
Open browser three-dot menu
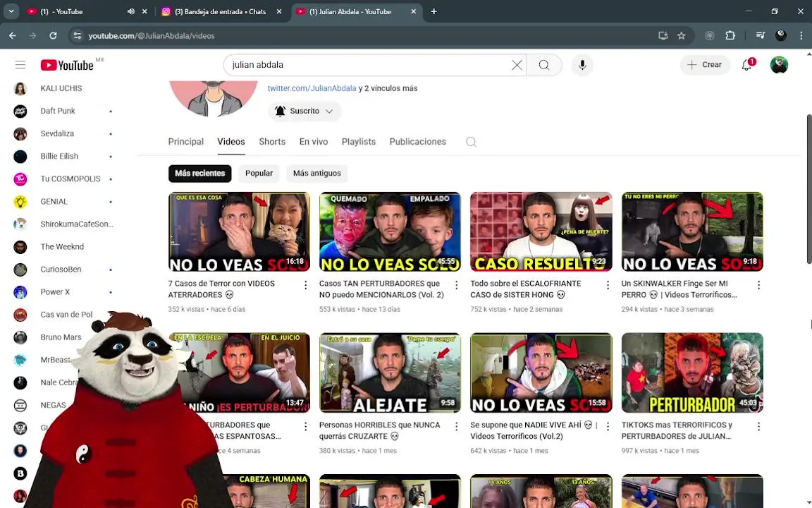801,36
